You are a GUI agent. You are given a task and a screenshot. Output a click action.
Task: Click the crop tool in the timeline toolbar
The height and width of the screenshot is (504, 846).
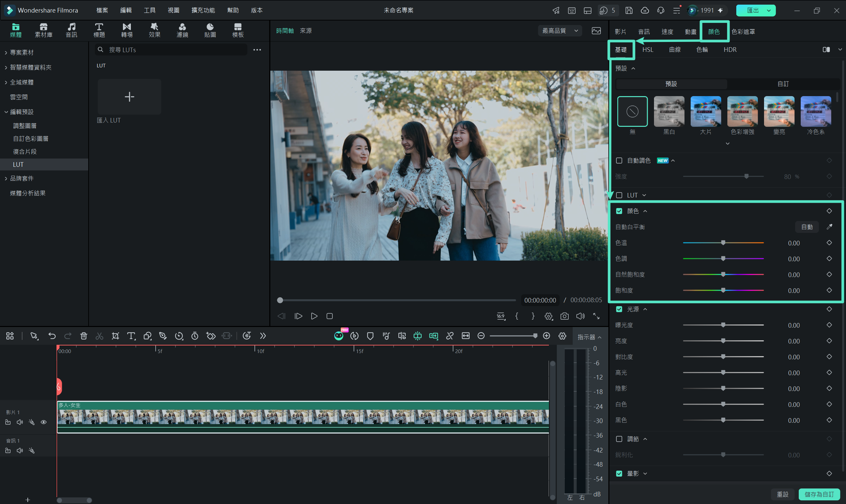click(x=115, y=336)
